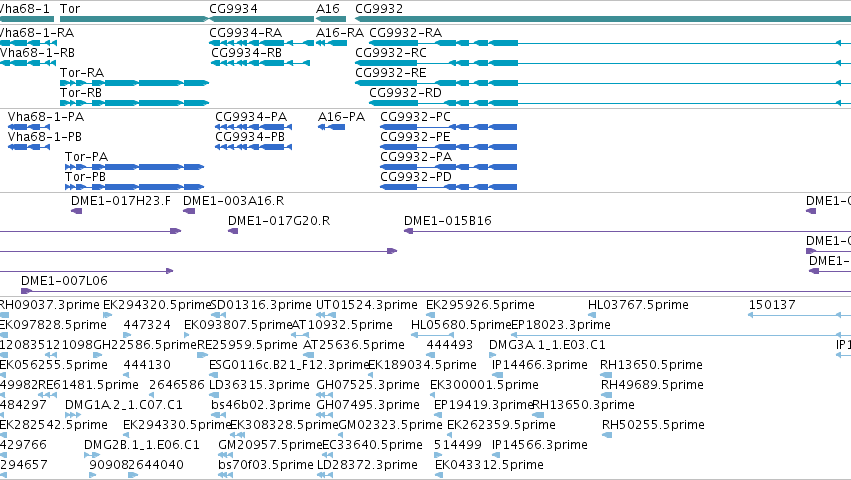Click the CG9932-PE protein label

[x=416, y=137]
